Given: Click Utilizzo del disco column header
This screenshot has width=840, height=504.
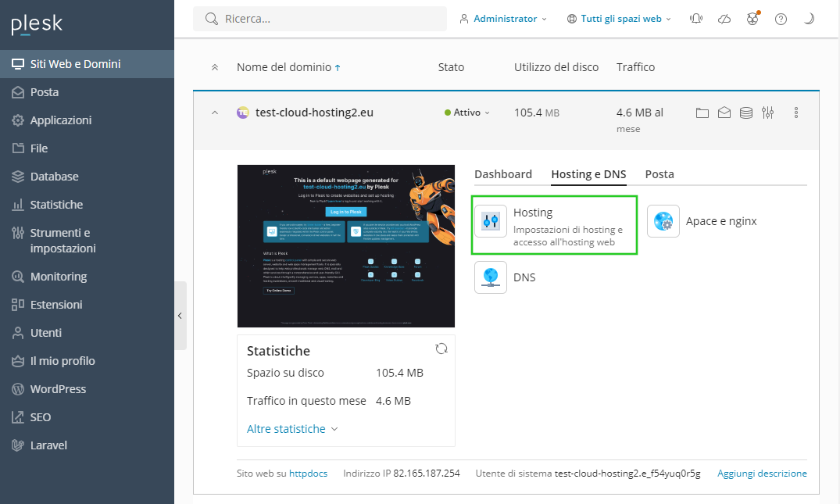Looking at the screenshot, I should click(556, 67).
